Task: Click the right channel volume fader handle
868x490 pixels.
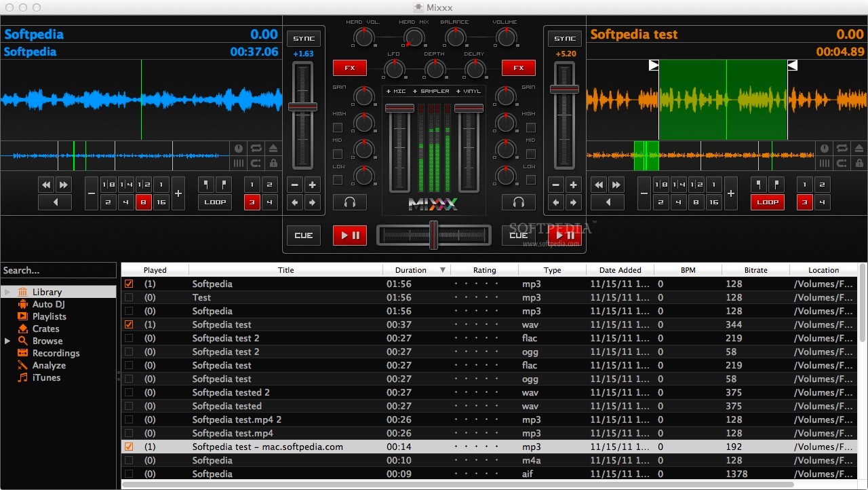Action: (469, 108)
